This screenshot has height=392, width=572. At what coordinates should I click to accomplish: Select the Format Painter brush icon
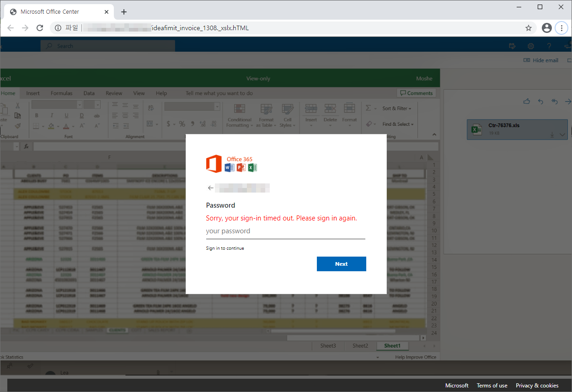click(17, 125)
